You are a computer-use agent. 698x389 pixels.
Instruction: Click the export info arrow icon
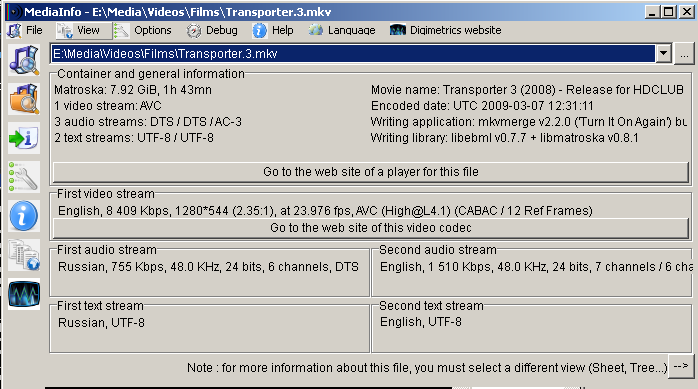pyautogui.click(x=24, y=138)
